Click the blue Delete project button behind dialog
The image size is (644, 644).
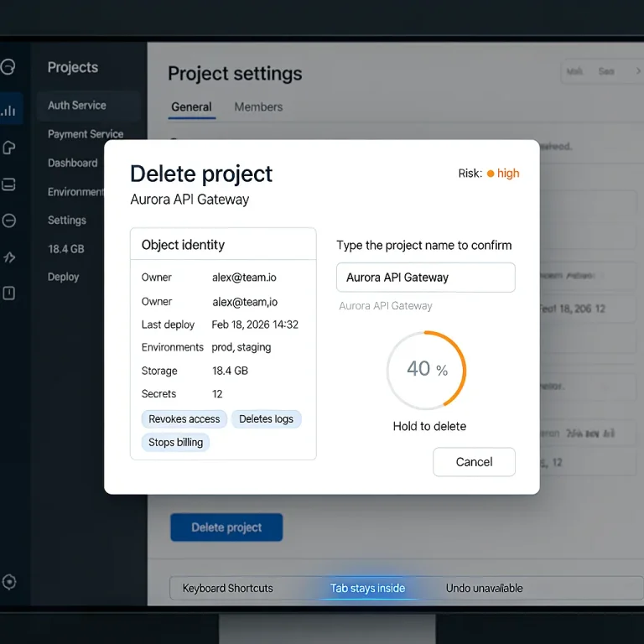(x=226, y=527)
